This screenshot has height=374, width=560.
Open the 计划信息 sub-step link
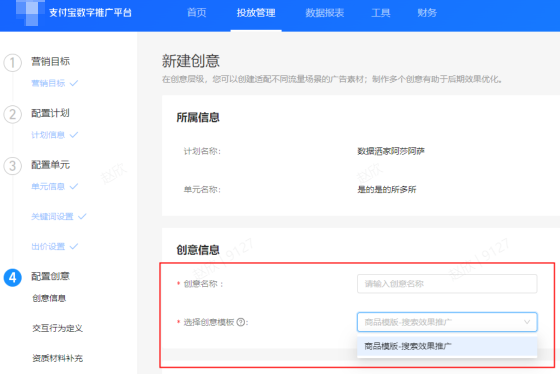click(x=48, y=135)
